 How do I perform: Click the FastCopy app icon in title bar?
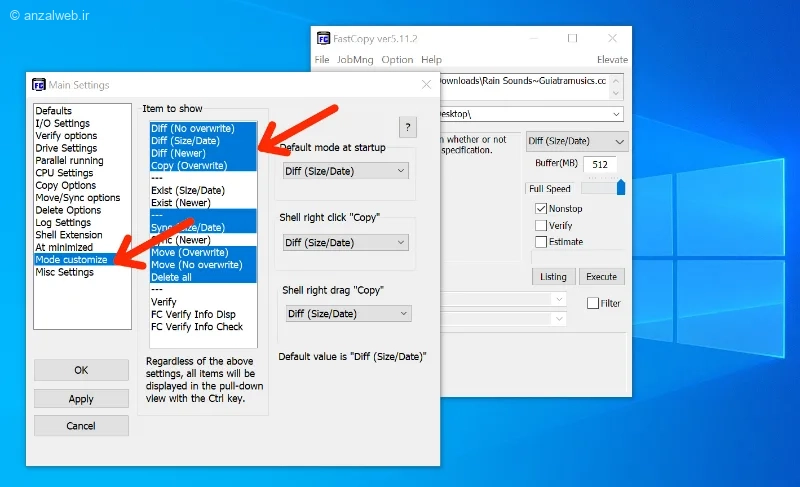tap(323, 38)
